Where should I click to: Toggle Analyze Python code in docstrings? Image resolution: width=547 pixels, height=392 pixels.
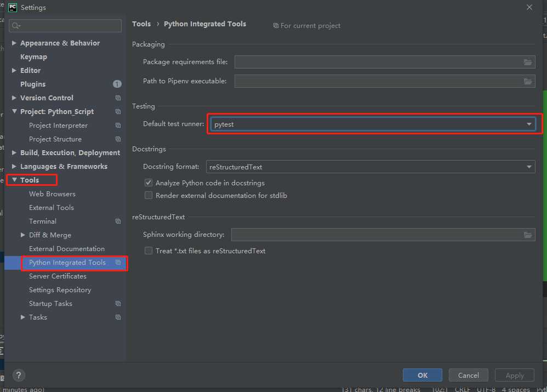pos(149,183)
